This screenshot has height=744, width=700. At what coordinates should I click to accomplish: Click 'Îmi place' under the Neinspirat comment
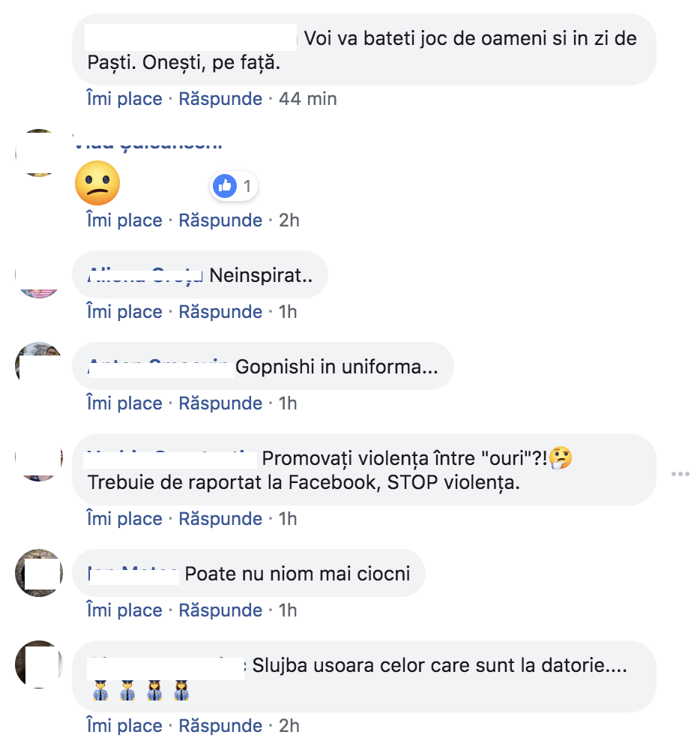[x=124, y=312]
